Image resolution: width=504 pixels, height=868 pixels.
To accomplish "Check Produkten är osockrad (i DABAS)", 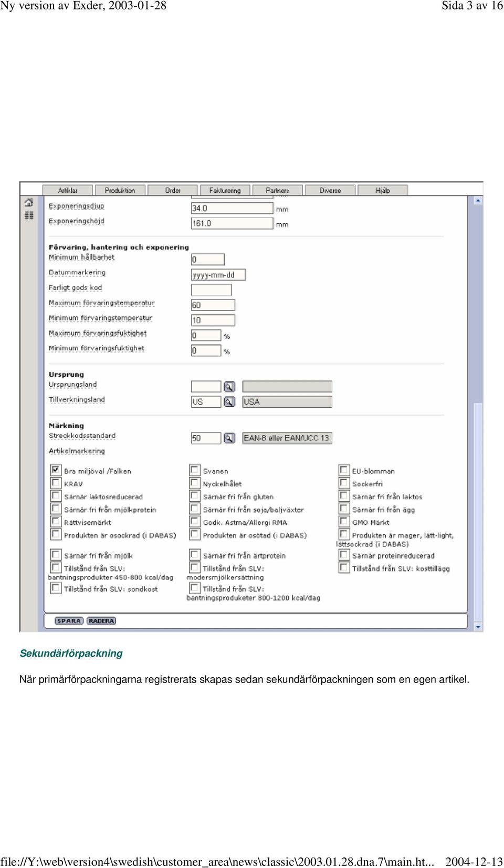I will coord(56,534).
